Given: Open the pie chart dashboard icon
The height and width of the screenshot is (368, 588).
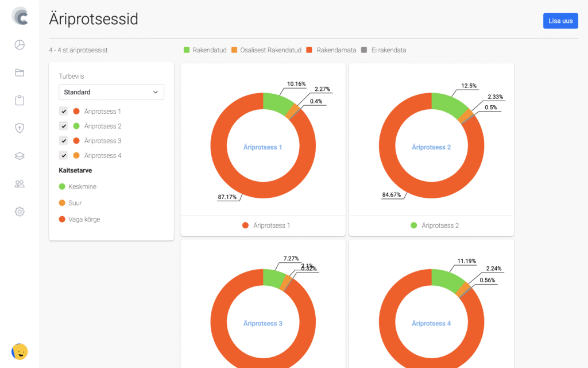Looking at the screenshot, I should pos(20,45).
